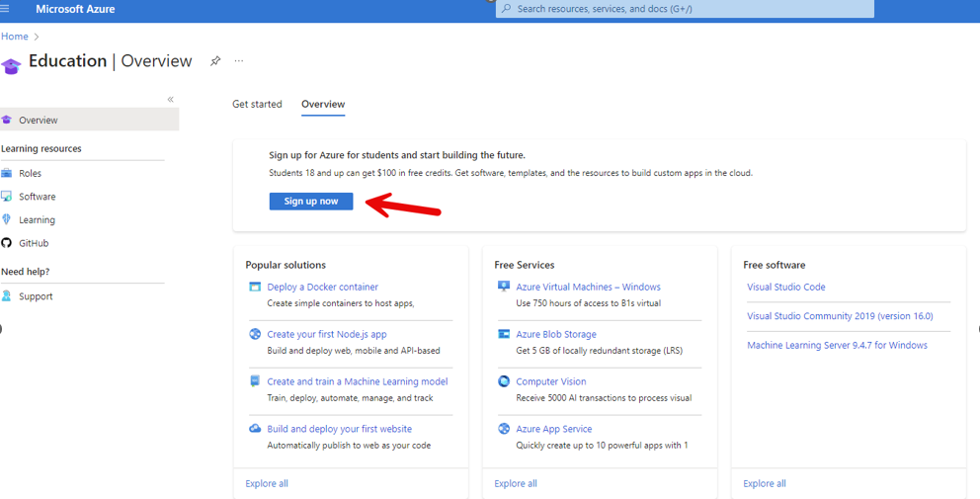Click the Software monitor icon
Viewport: 980px width, 499px height.
click(6, 197)
